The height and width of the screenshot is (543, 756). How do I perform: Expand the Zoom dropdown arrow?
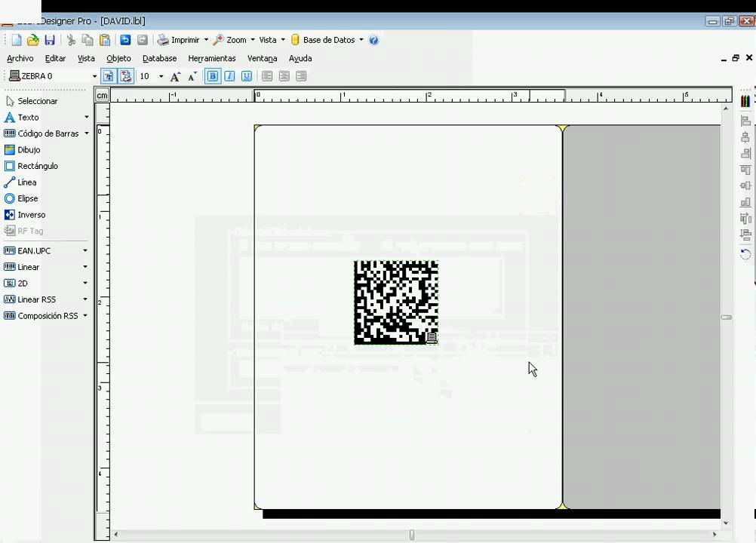252,40
